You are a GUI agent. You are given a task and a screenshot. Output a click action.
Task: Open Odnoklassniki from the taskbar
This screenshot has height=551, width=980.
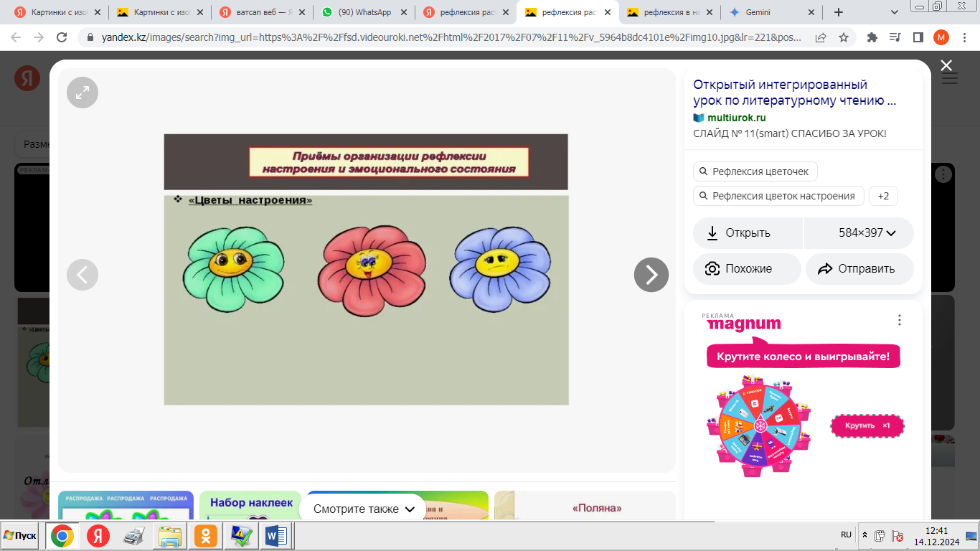[206, 536]
